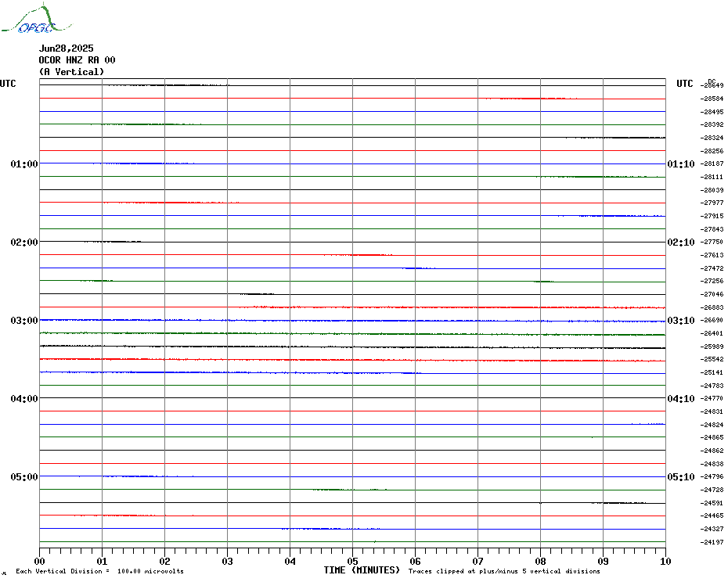Click the DC offset value "-24824"

coord(712,425)
